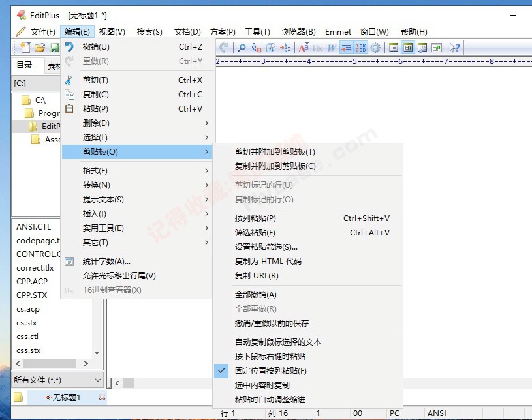Expand the 其它(T) submenu
The height and width of the screenshot is (420, 532).
click(x=137, y=243)
